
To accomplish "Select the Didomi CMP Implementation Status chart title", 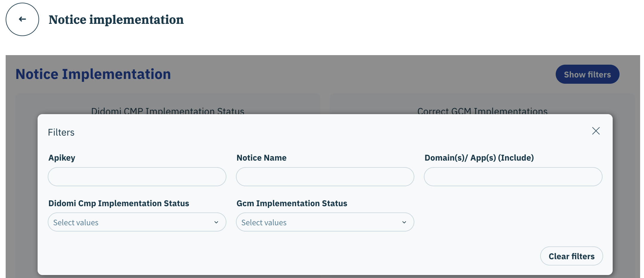I will [x=168, y=111].
